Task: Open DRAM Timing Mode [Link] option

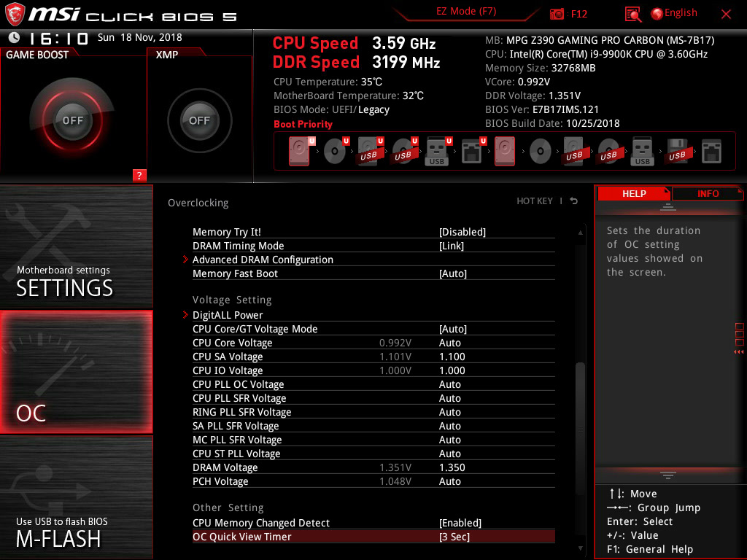Action: pos(373,246)
